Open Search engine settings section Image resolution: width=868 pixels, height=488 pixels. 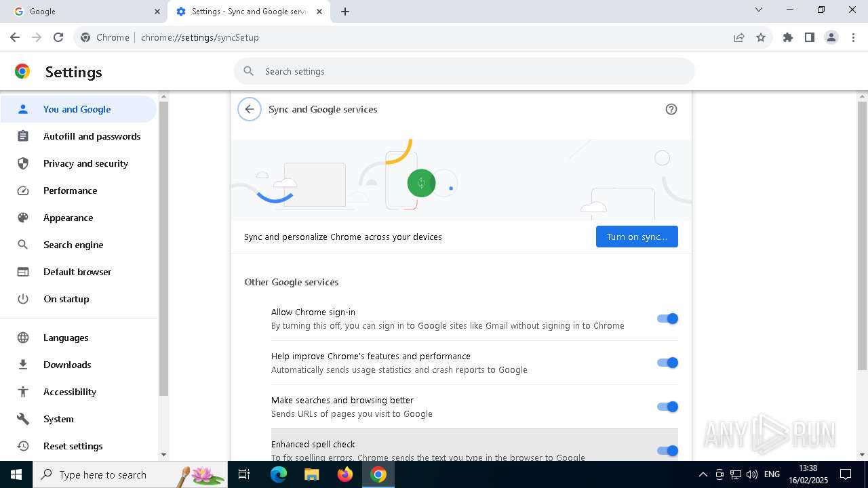click(79, 245)
